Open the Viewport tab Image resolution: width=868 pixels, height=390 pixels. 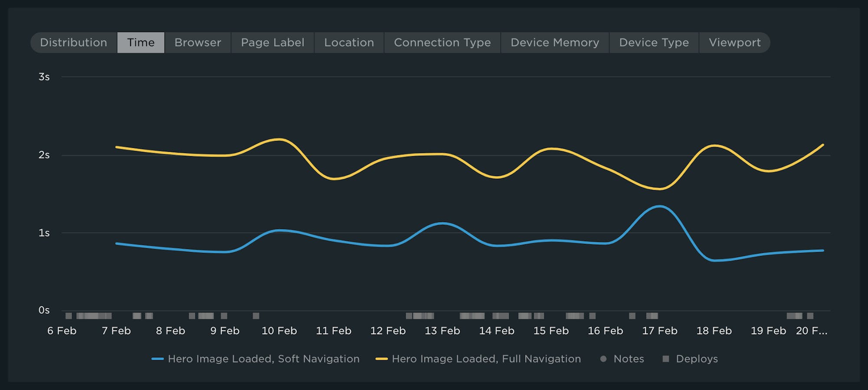pyautogui.click(x=734, y=43)
